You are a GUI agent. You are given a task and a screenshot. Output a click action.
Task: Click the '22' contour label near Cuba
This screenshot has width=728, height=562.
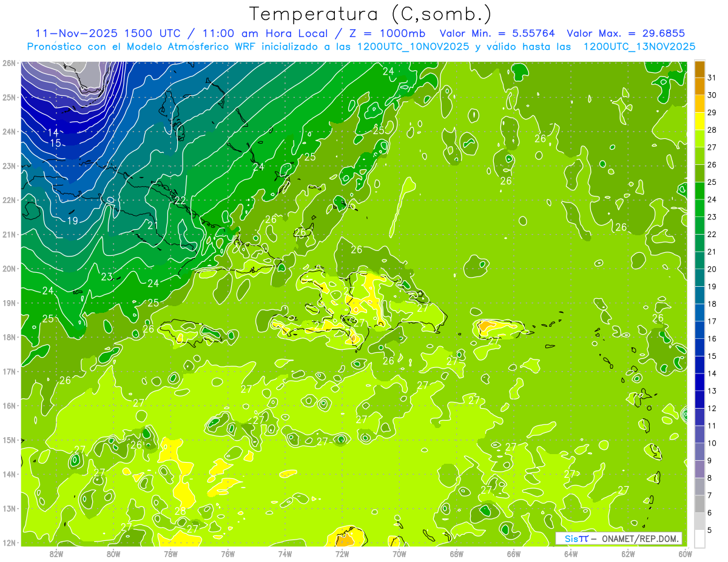tap(180, 200)
